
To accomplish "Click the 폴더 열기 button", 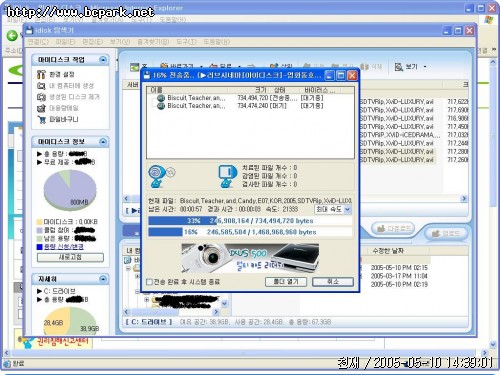I will point(286,282).
